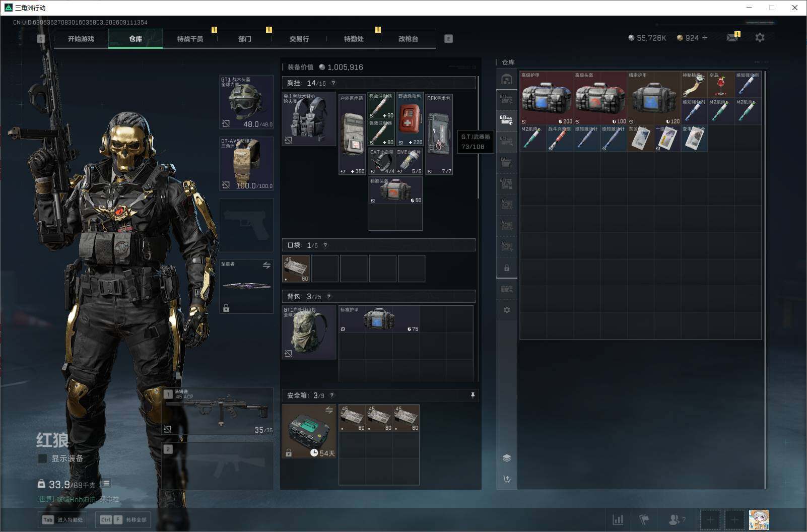Click the 安全箱 help question mark
Viewport: 807px width, 532px height.
point(332,395)
